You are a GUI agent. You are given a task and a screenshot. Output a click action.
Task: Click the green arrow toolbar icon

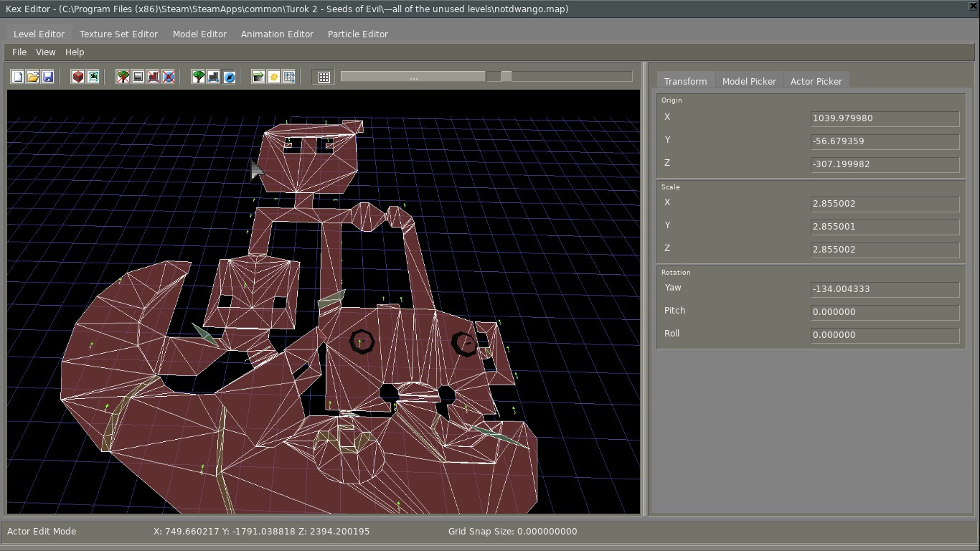258,77
